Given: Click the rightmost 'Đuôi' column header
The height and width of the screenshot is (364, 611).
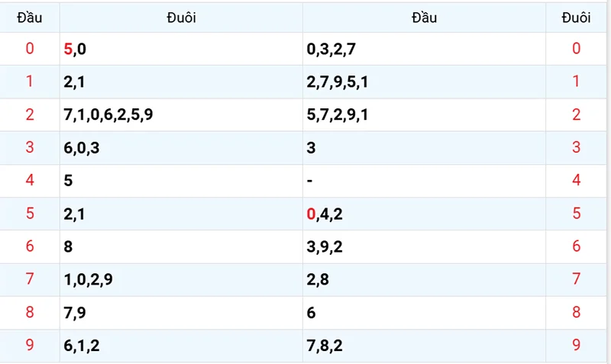Looking at the screenshot, I should [576, 18].
